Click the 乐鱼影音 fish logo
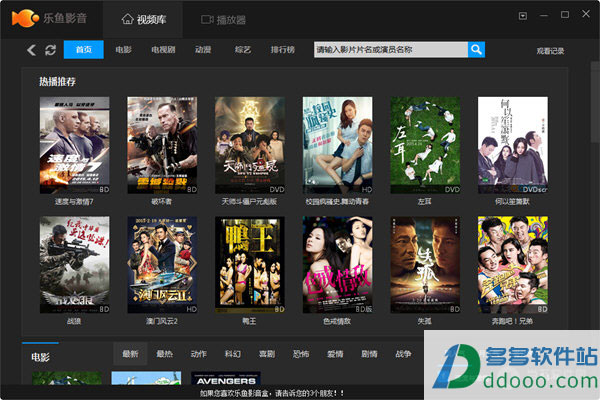600x400 pixels. tap(25, 18)
